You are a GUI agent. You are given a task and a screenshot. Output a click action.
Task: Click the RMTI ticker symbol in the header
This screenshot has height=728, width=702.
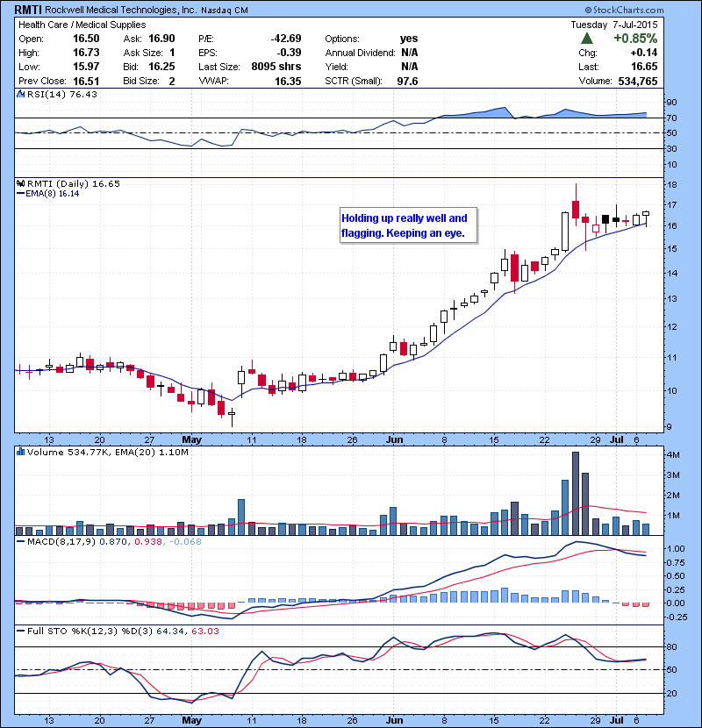coord(28,10)
